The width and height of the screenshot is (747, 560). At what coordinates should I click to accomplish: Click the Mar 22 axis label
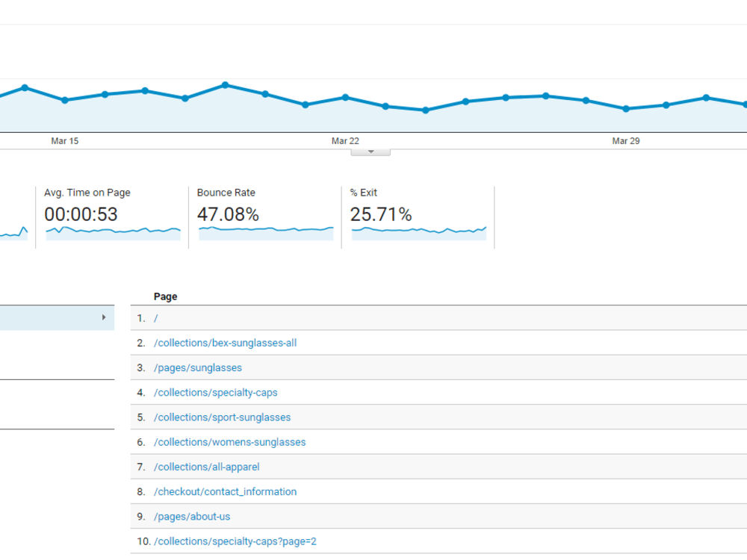point(345,141)
